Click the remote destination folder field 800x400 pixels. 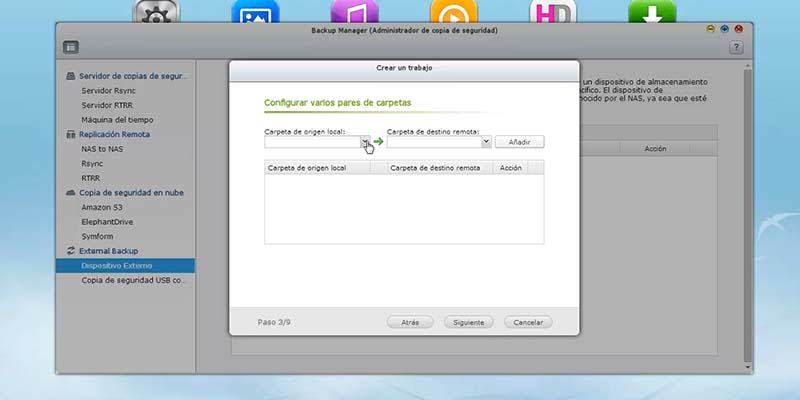[x=434, y=142]
